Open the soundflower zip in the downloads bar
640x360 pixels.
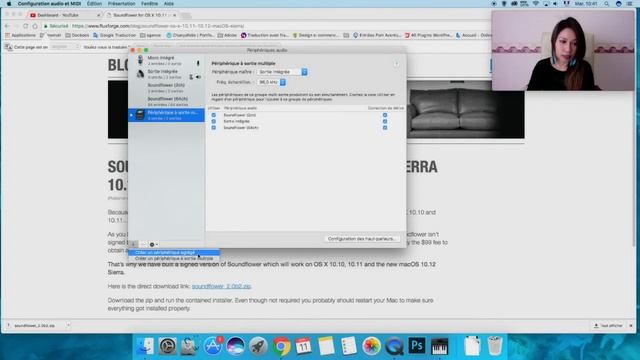point(34,326)
